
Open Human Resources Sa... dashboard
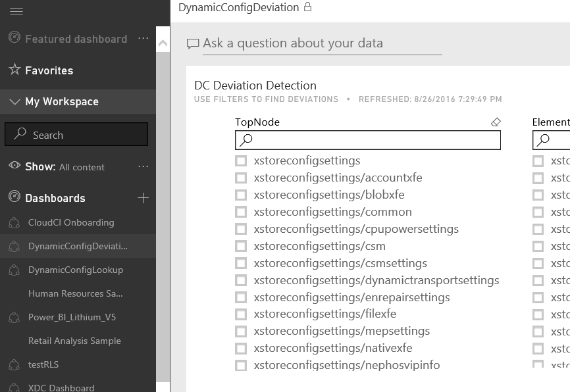pyautogui.click(x=76, y=293)
